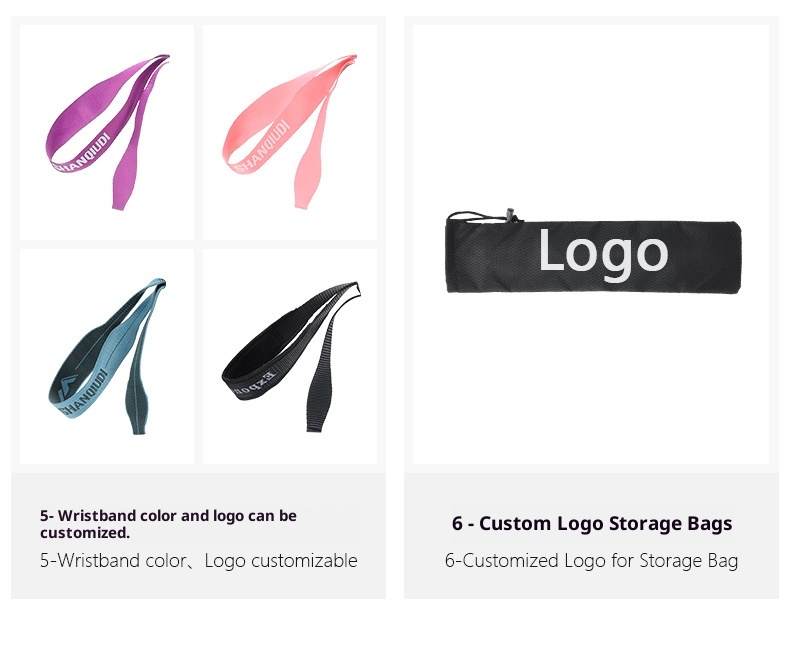The width and height of the screenshot is (790, 657).
Task: Click SHANQIUDI lettering on the purple strap
Action: 81,153
